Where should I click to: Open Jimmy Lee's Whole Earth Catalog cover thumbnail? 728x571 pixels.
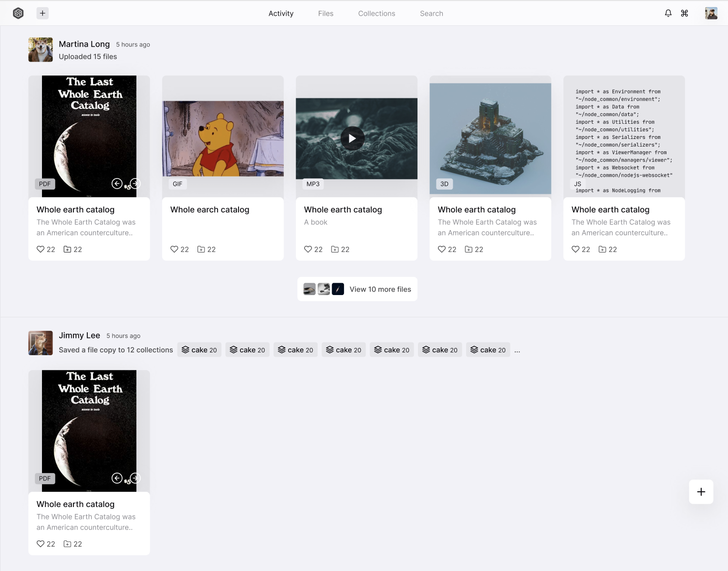pyautogui.click(x=89, y=431)
